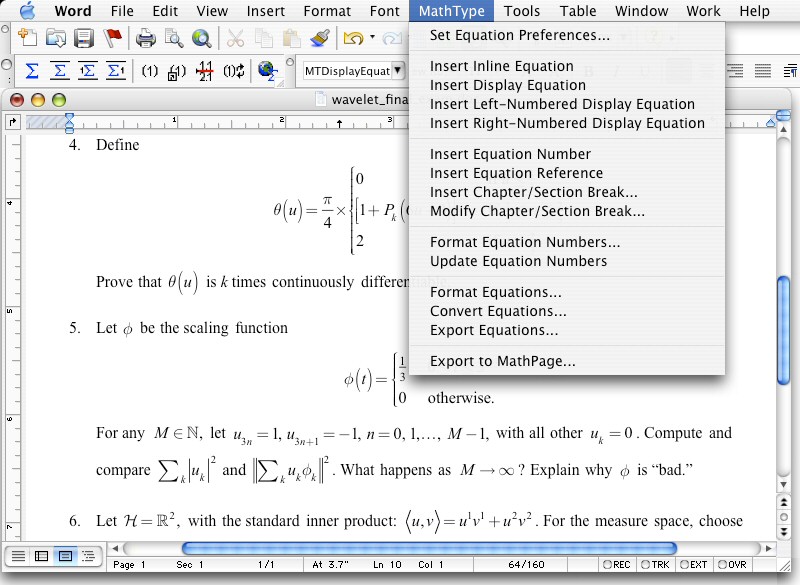This screenshot has height=585, width=800.
Task: Open the Apple menu
Action: [27, 11]
